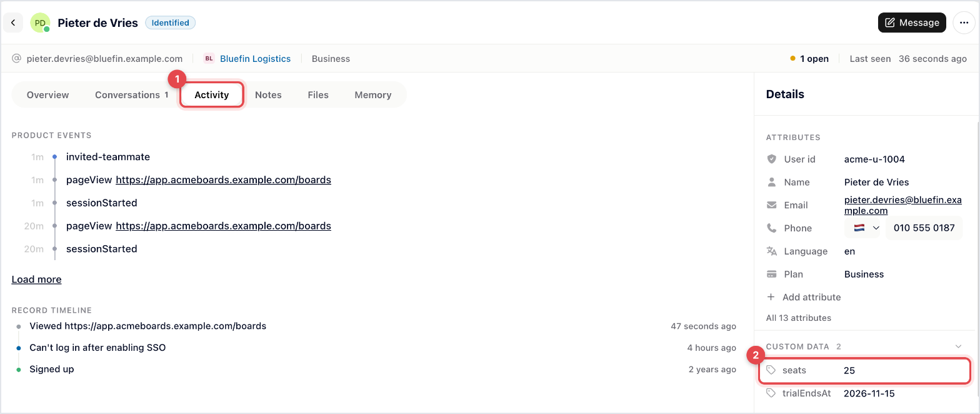The height and width of the screenshot is (414, 980).
Task: Select the Activity tab
Action: tap(212, 95)
